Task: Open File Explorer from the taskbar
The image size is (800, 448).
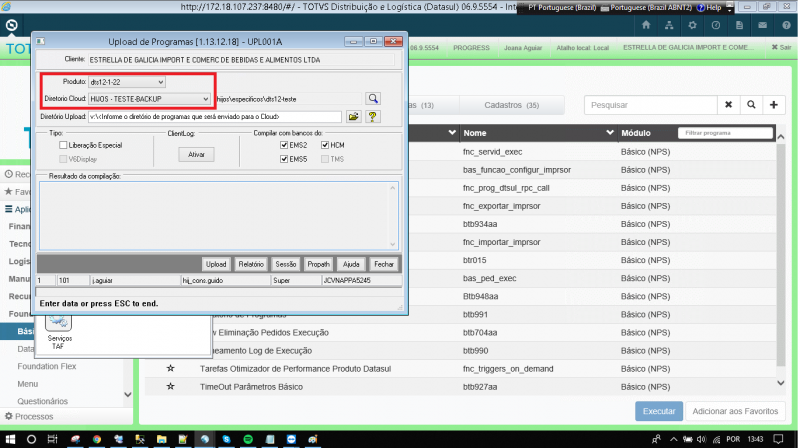Action: point(162,439)
